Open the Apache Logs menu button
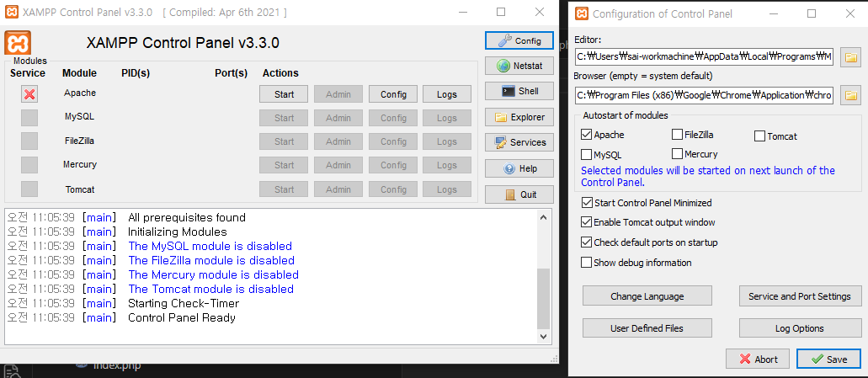The image size is (868, 378). [x=447, y=94]
